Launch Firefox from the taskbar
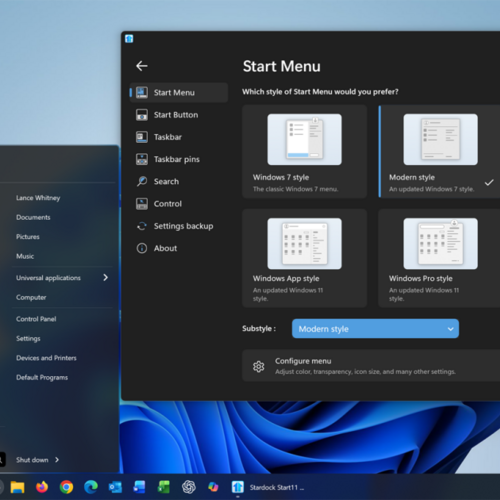The width and height of the screenshot is (500, 500). click(x=42, y=487)
